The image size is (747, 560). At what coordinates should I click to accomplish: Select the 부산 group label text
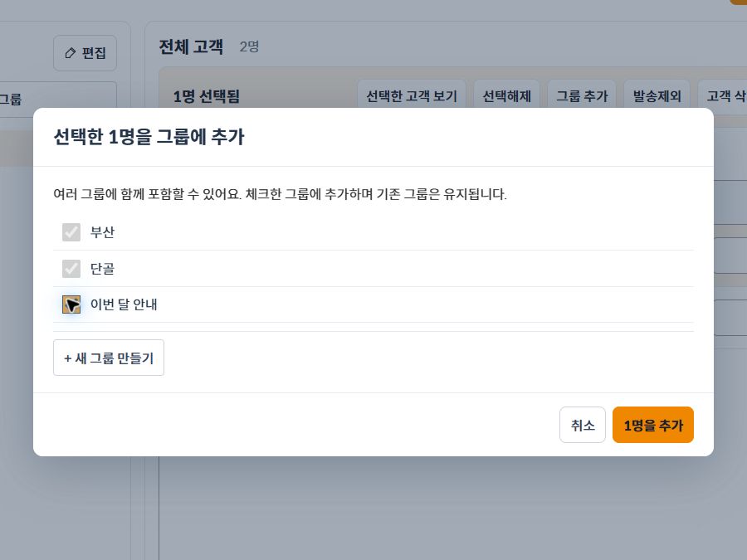pyautogui.click(x=102, y=232)
